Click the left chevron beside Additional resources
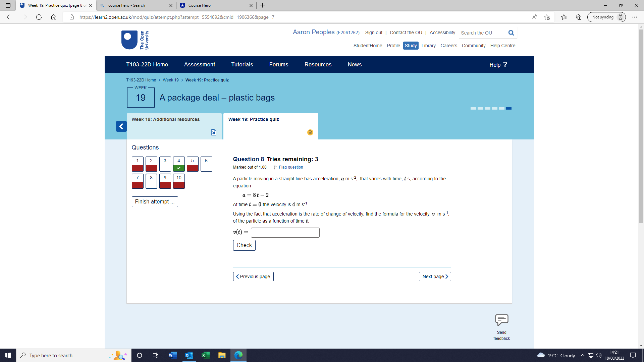This screenshot has height=362, width=644. [121, 126]
